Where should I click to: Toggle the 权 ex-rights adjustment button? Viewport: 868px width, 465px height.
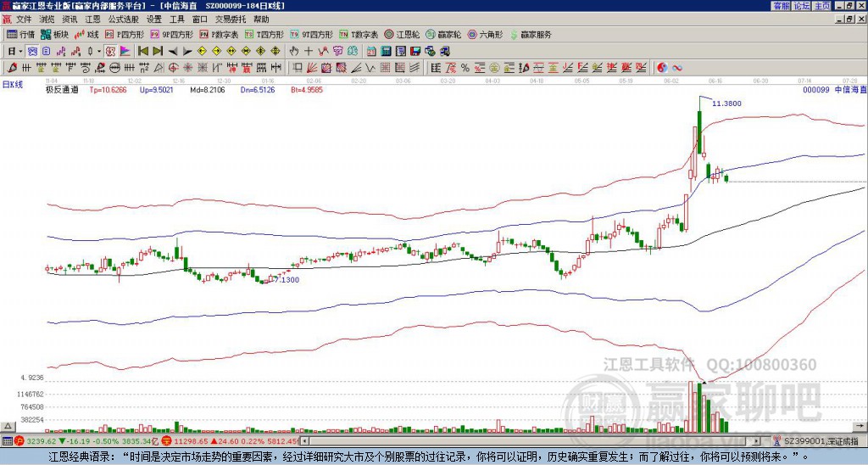coord(110,51)
